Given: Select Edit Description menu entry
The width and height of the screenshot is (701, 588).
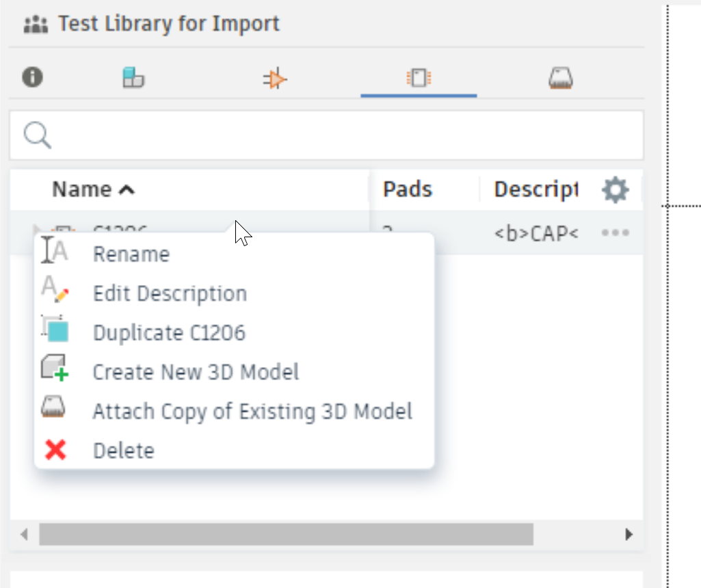Looking at the screenshot, I should coord(170,294).
